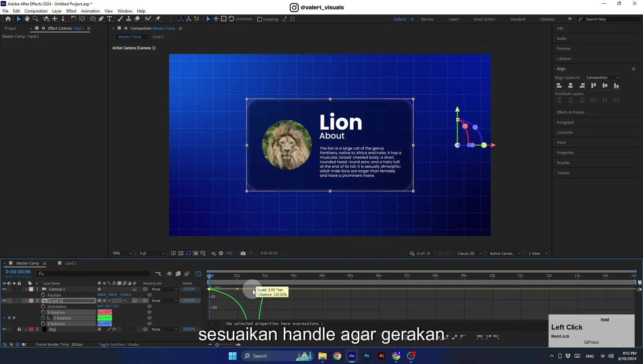The image size is (643, 364).
Task: Toggle stopwatch for Y Rotation
Action: (43, 318)
